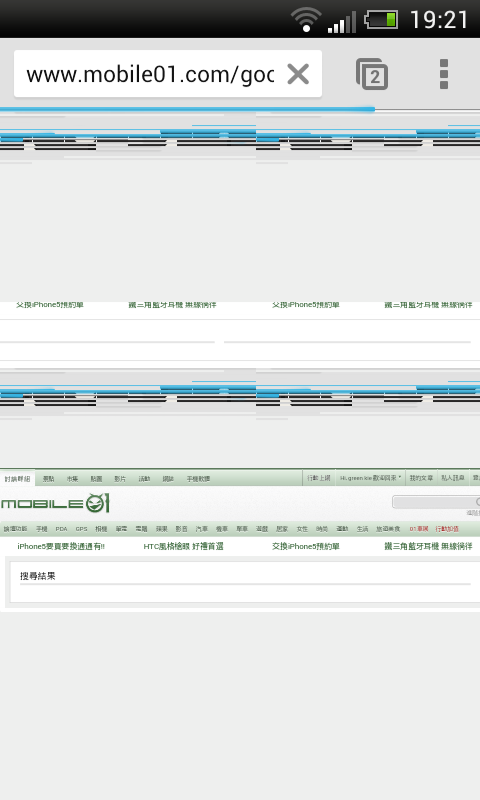Focus the URL address field www.mobile01.com
Screen dimensions: 480x800
(x=150, y=74)
